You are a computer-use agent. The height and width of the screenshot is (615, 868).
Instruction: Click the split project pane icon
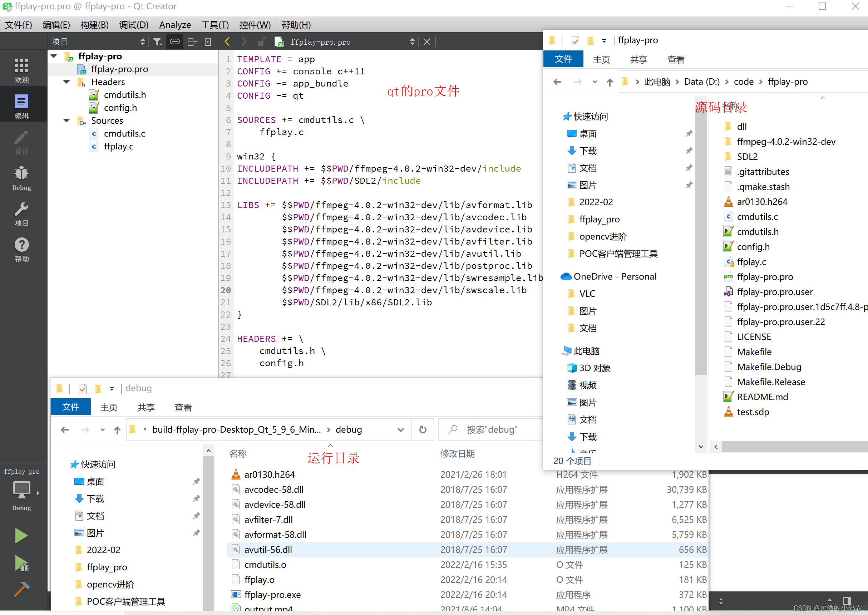pos(192,42)
